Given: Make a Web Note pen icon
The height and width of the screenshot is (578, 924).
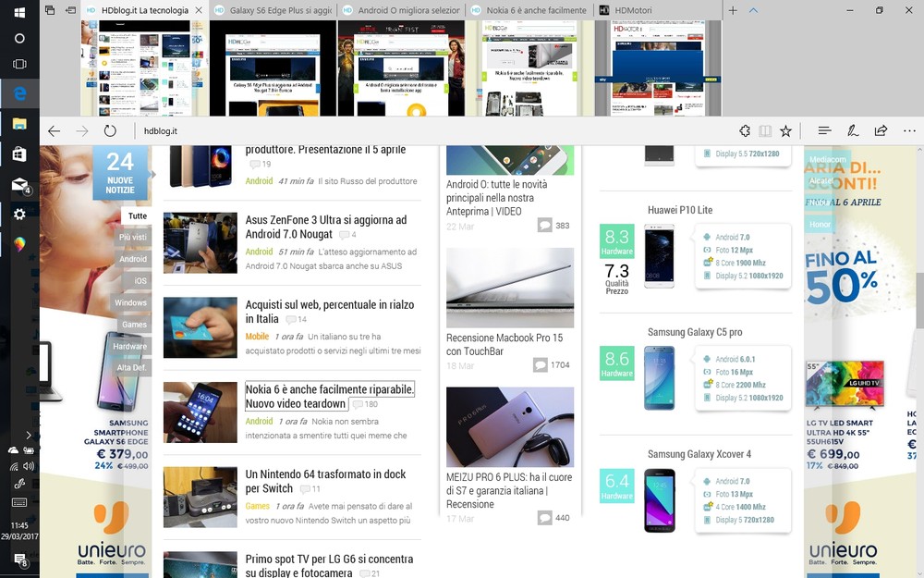Looking at the screenshot, I should pos(852,131).
